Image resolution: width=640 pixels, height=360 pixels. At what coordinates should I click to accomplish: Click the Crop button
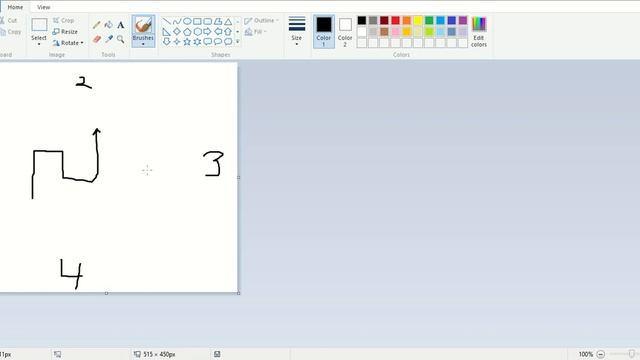pyautogui.click(x=63, y=20)
